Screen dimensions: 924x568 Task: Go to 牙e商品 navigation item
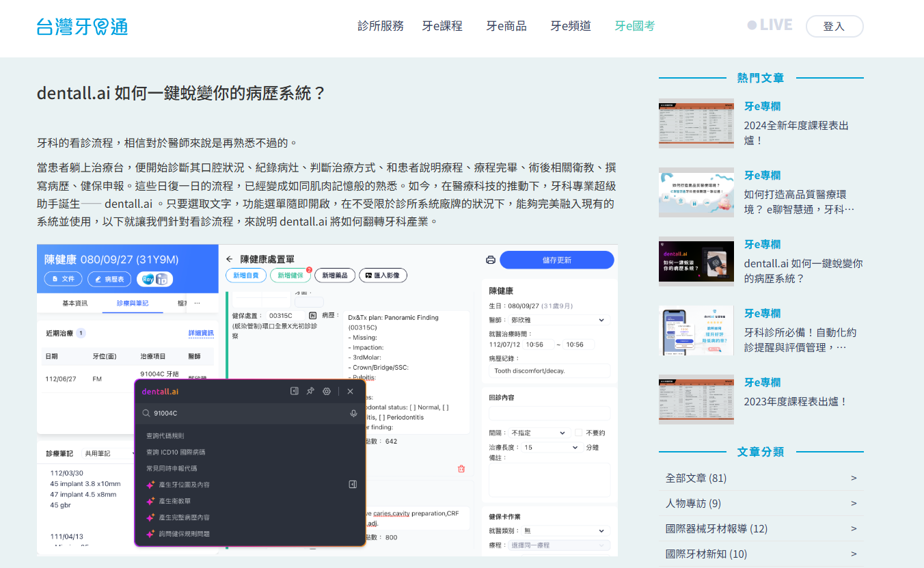(506, 26)
